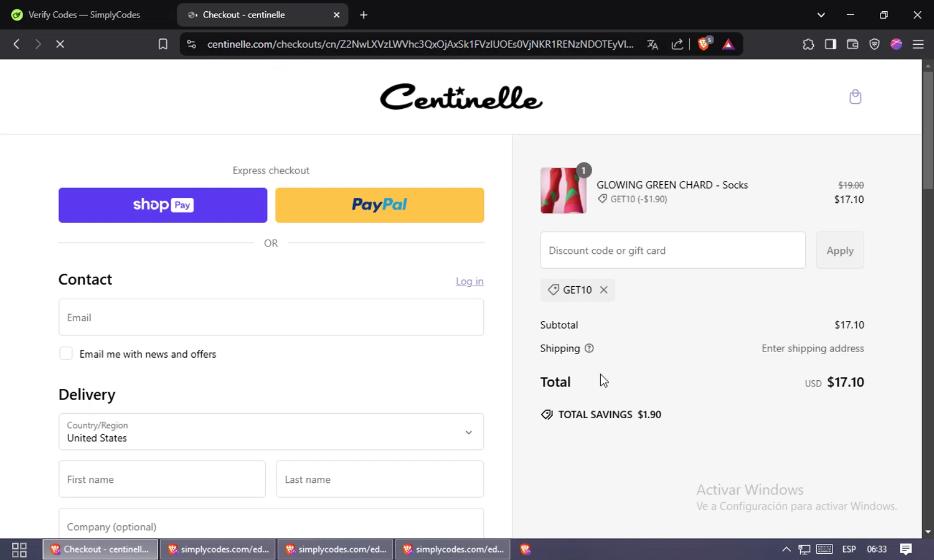Click the Log in link
Image resolution: width=934 pixels, height=560 pixels.
469,281
